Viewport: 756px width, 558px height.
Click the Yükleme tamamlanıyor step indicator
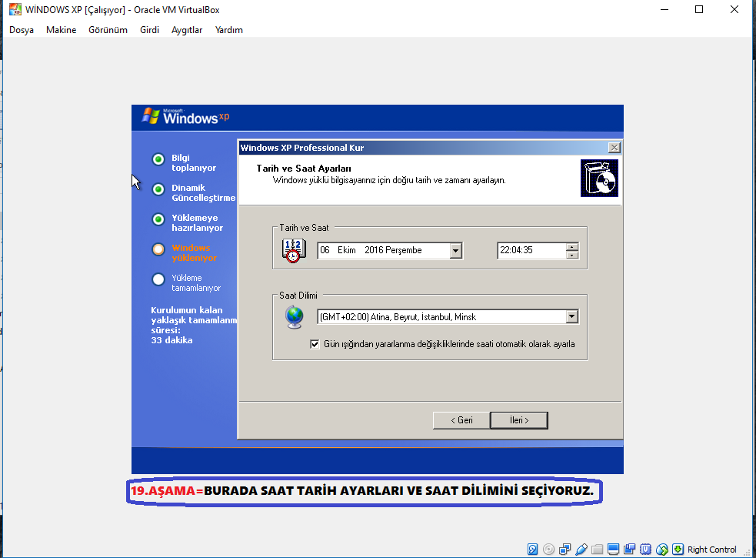click(158, 279)
